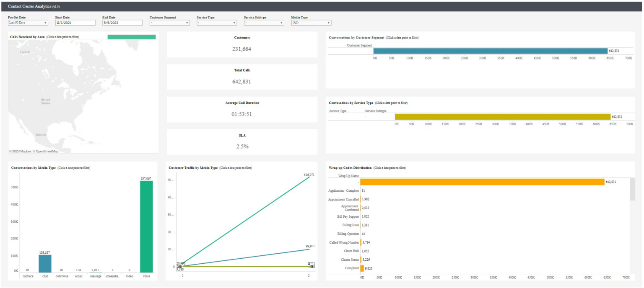Select the Customer Segment bar showing 642,831

491,51
